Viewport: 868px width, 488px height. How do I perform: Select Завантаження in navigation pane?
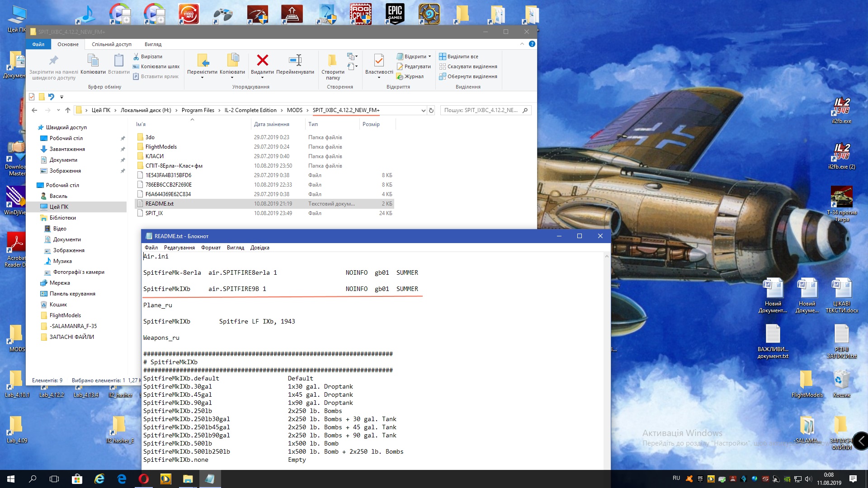67,149
